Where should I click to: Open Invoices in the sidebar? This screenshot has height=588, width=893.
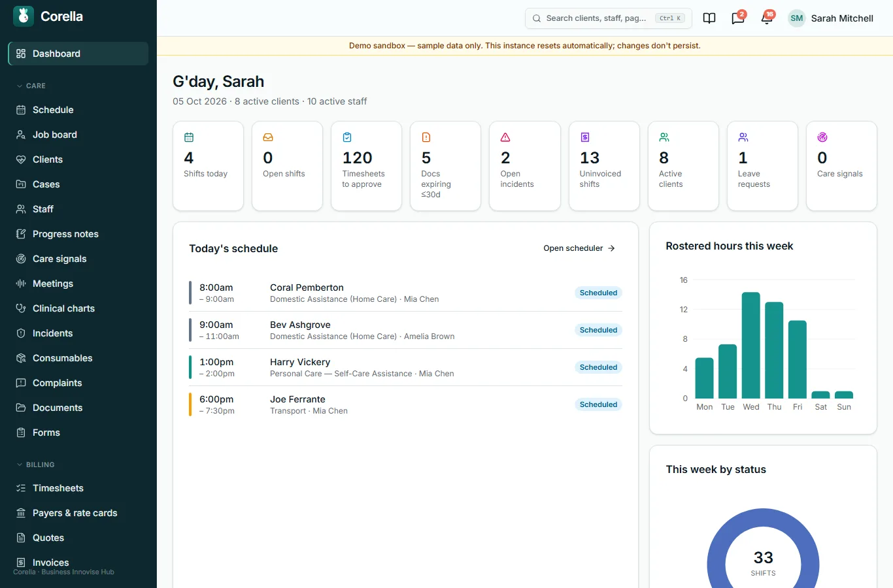coord(78,563)
